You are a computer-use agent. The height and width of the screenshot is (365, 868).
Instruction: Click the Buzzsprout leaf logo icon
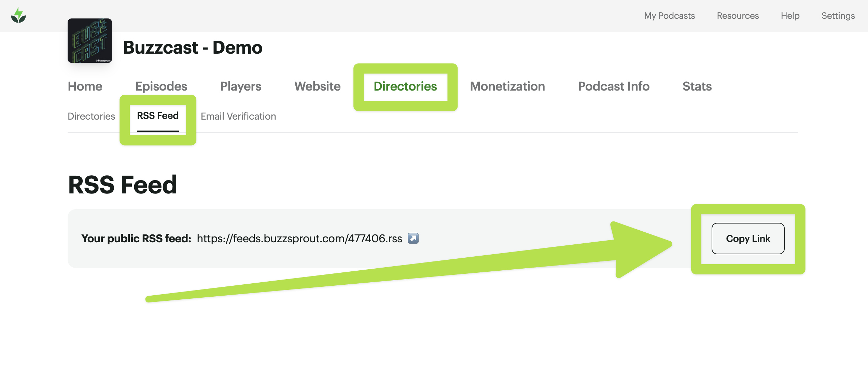click(18, 16)
